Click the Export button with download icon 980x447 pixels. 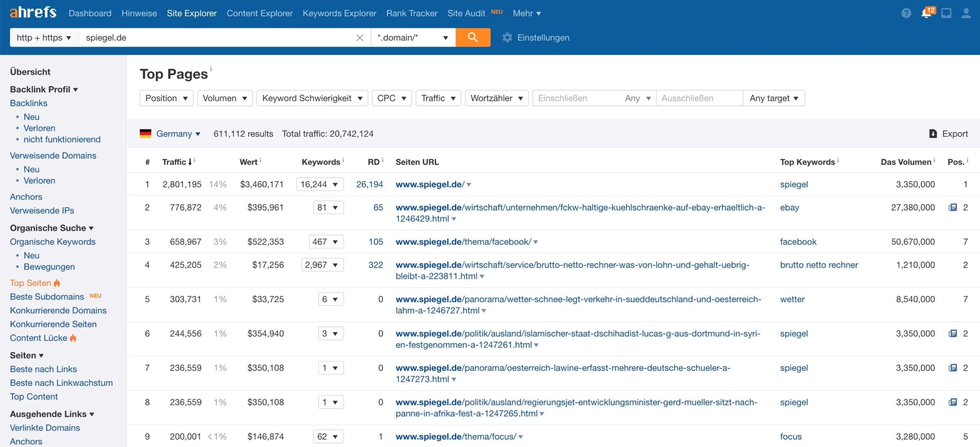[x=948, y=133]
